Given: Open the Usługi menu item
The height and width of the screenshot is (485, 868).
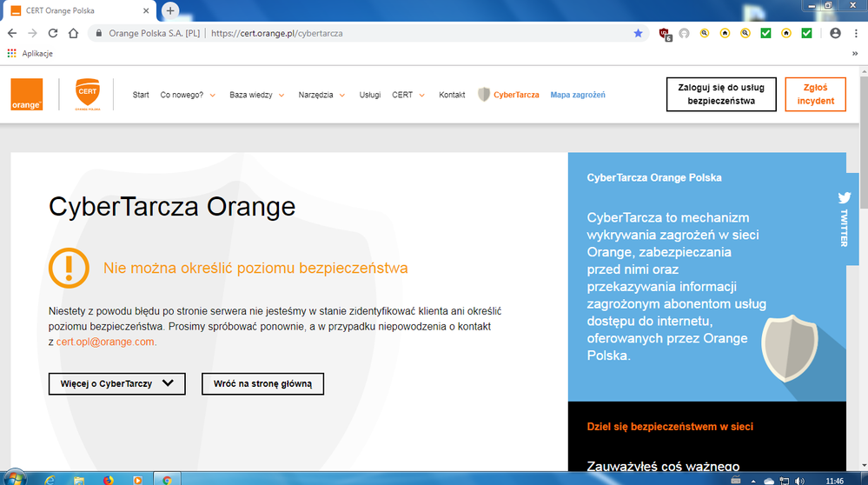Looking at the screenshot, I should tap(370, 95).
